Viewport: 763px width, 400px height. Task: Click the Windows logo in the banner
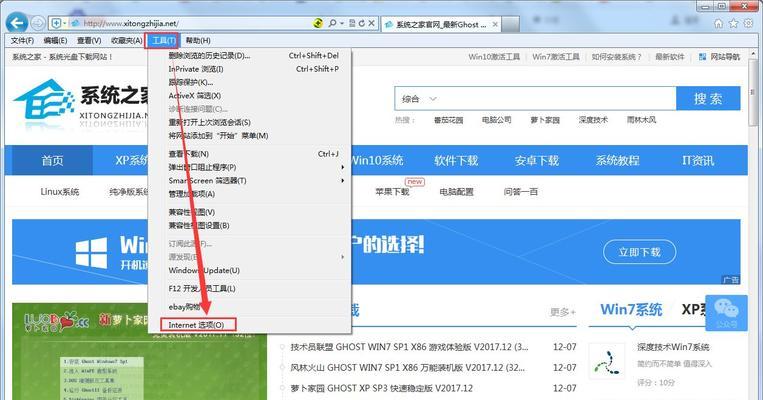pyautogui.click(x=91, y=253)
